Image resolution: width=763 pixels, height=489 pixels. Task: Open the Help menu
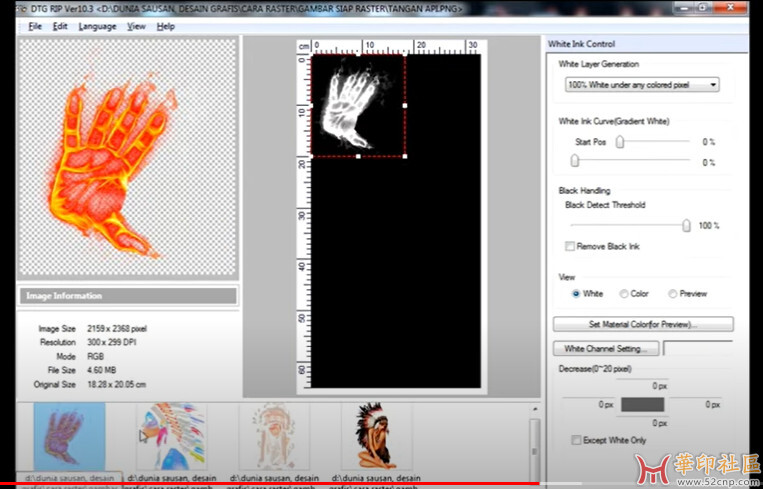(165, 26)
